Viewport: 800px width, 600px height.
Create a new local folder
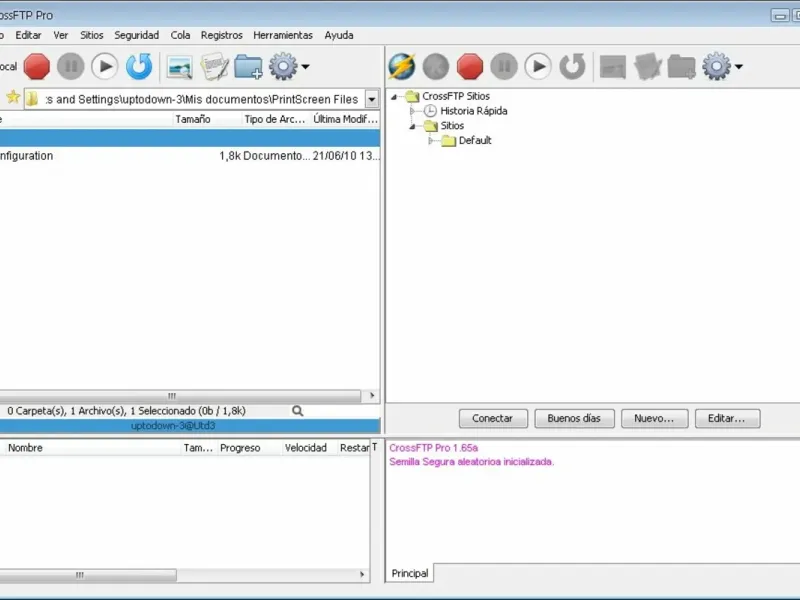248,67
